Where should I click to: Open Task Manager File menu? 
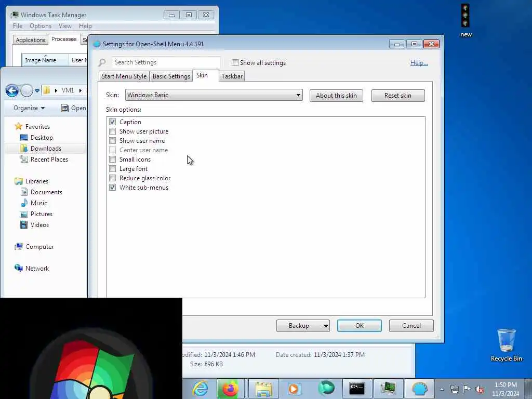(18, 26)
